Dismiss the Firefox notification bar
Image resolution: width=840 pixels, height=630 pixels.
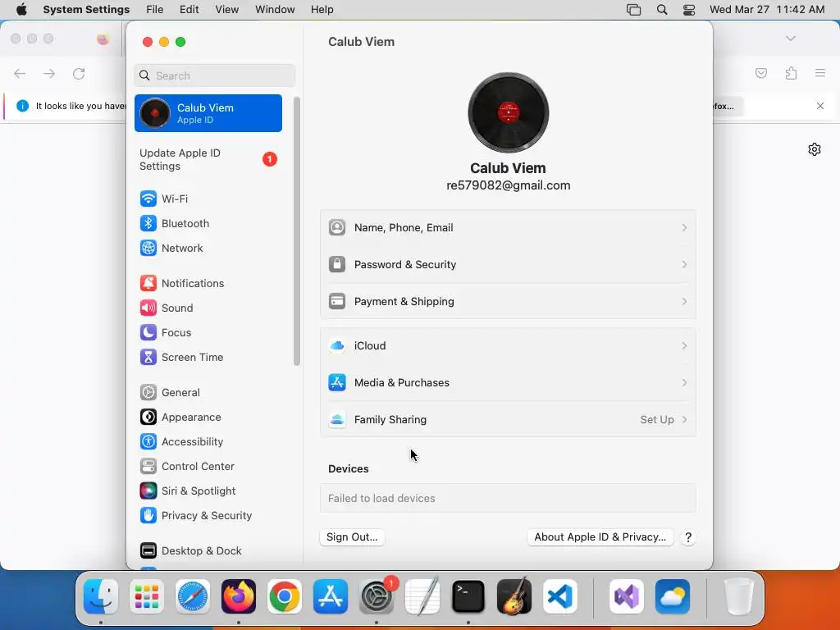tap(820, 106)
